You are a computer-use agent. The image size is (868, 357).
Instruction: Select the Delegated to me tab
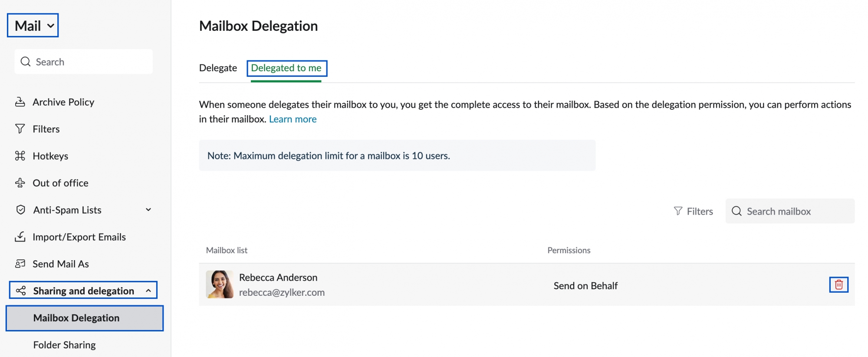coord(286,68)
